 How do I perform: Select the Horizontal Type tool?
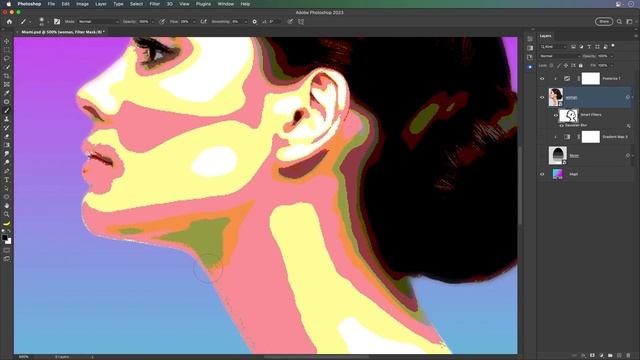(7, 180)
